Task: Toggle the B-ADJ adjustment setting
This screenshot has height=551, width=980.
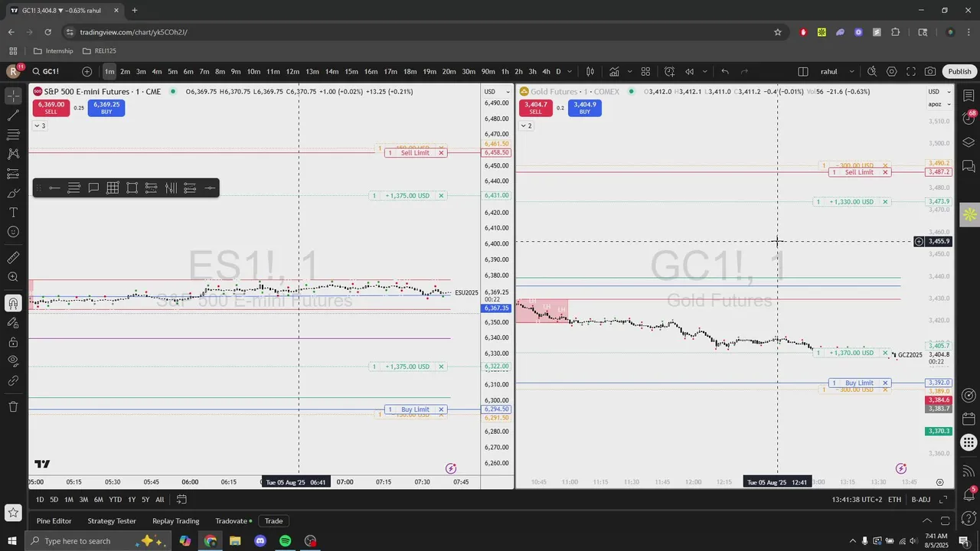Action: [x=921, y=500]
